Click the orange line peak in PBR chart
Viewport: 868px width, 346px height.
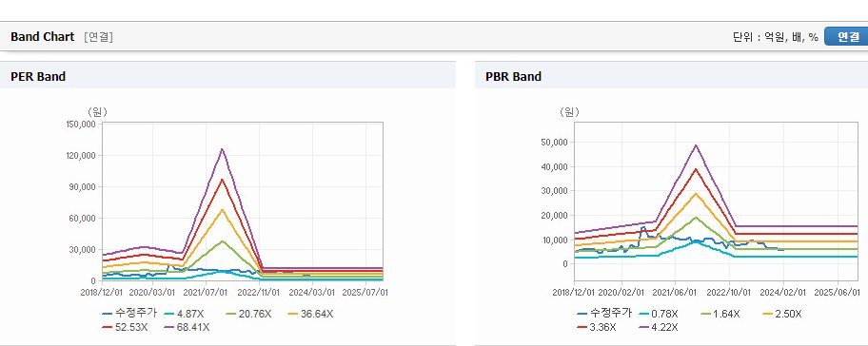696,194
